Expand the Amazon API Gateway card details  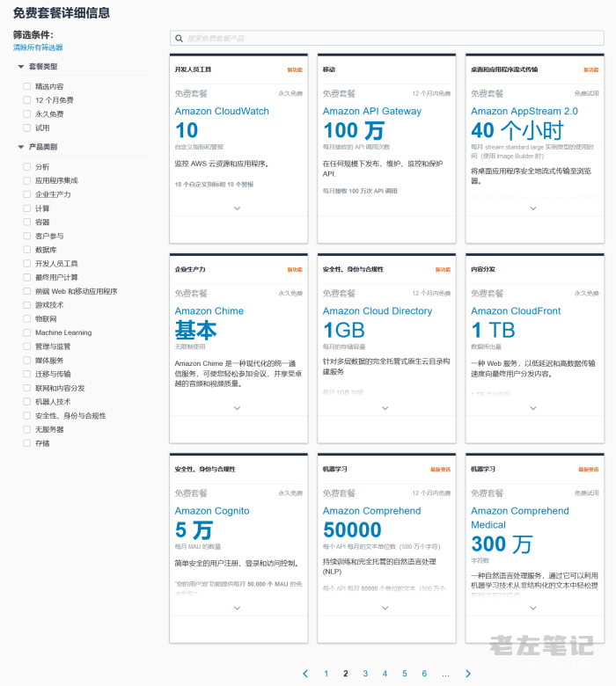pyautogui.click(x=385, y=208)
